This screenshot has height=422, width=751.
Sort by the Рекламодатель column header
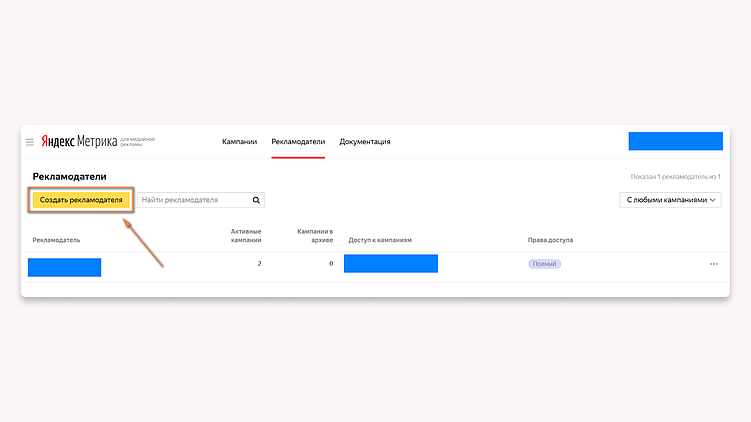(56, 240)
